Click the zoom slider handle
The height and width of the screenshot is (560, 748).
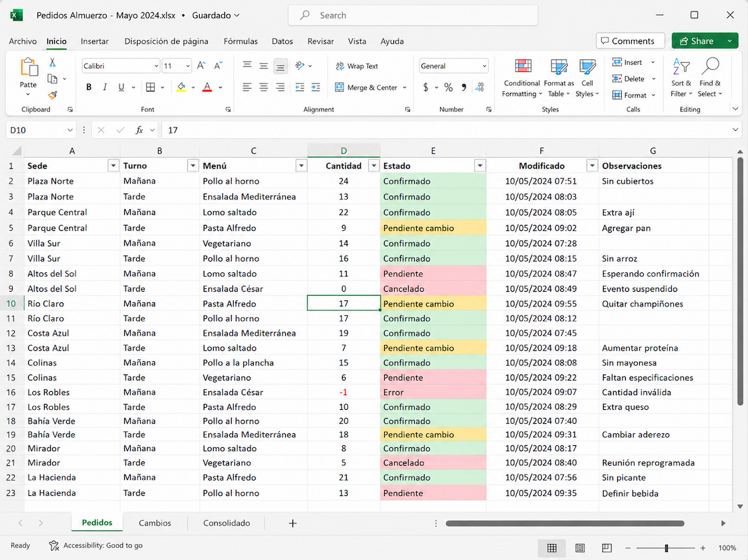(x=667, y=548)
